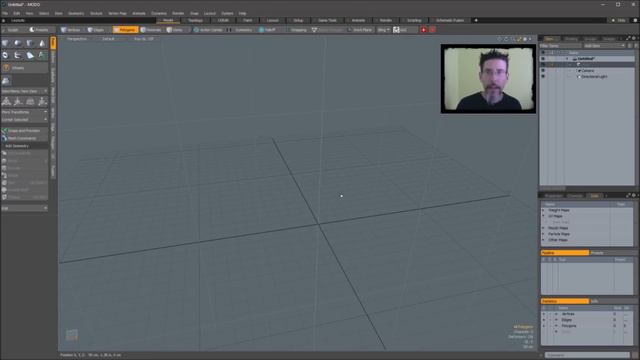Switch to Polygons selection mode
Screen dimensions: 640x360
pos(125,30)
